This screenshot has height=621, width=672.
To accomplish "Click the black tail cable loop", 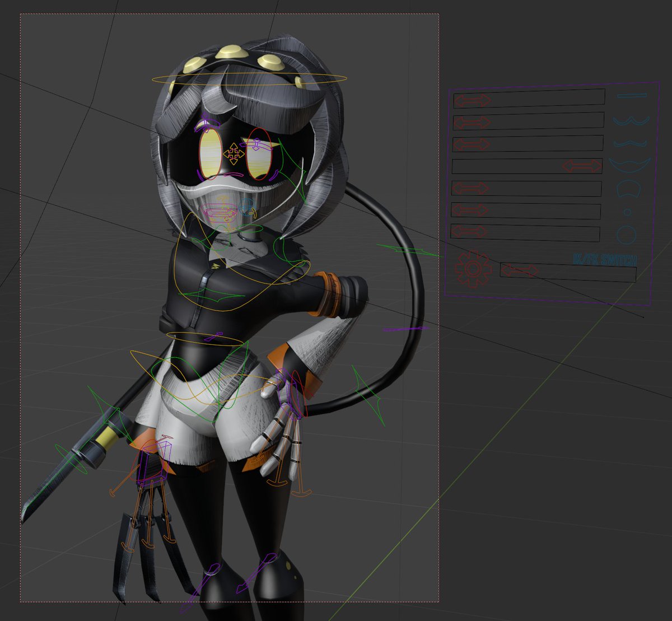I will [x=416, y=291].
